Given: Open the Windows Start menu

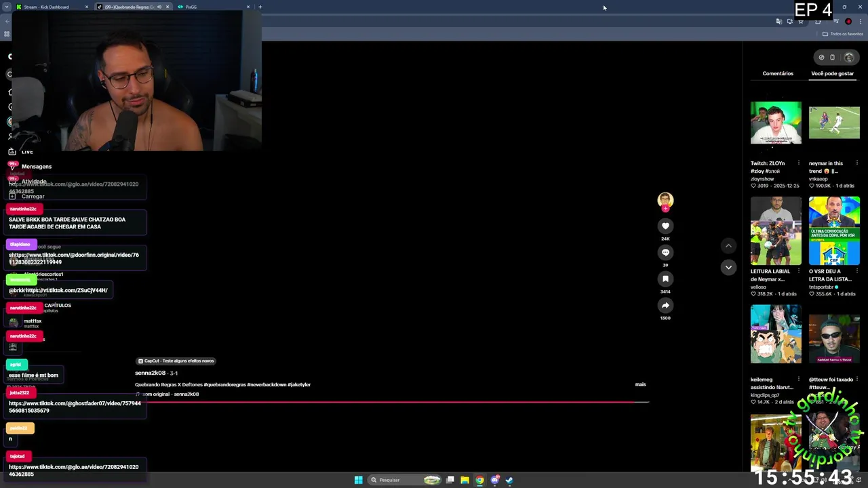Looking at the screenshot, I should (x=358, y=480).
